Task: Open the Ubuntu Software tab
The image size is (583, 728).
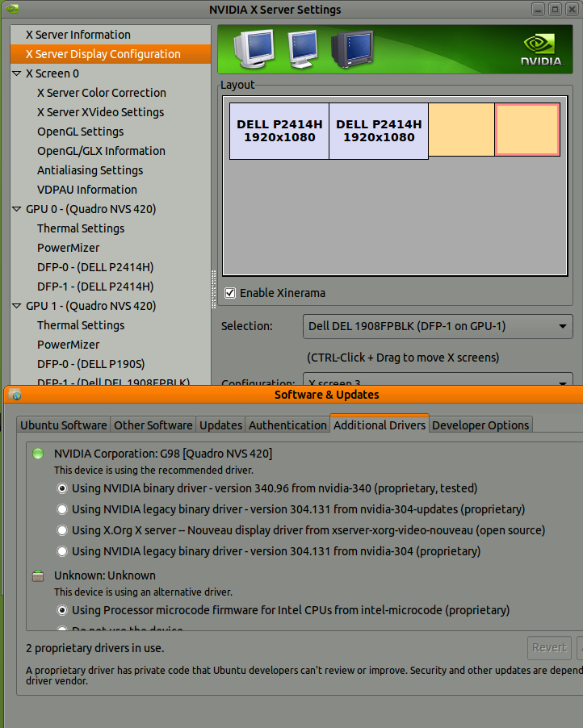Action: (x=63, y=425)
